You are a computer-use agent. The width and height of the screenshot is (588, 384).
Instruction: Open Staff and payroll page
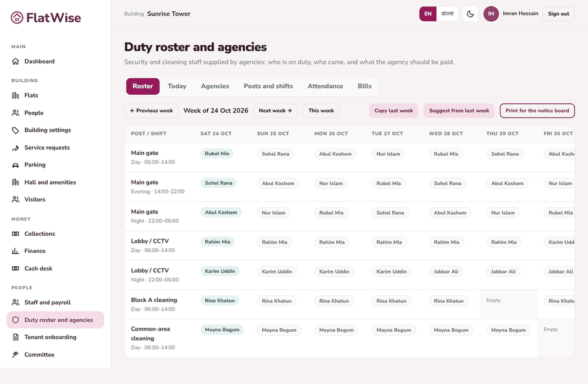pos(55,302)
